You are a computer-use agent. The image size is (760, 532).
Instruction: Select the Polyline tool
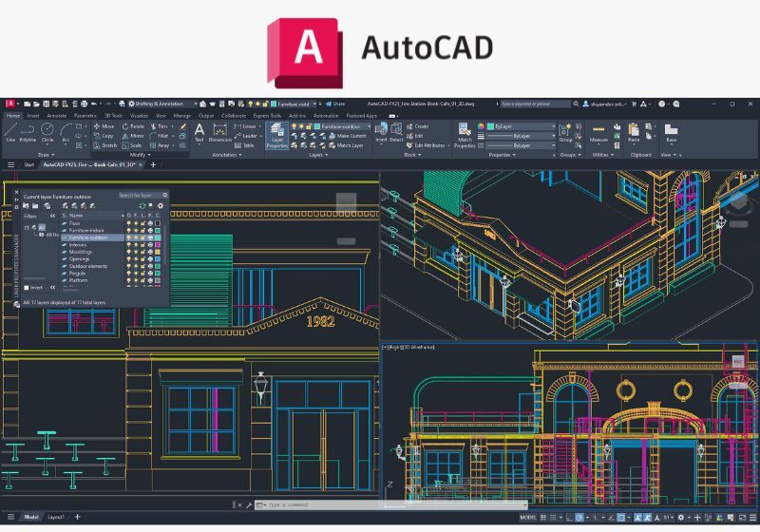28,132
